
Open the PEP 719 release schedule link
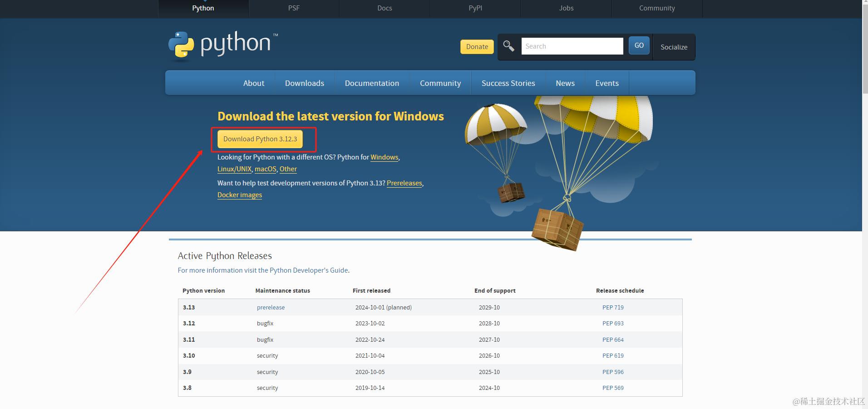tap(613, 308)
